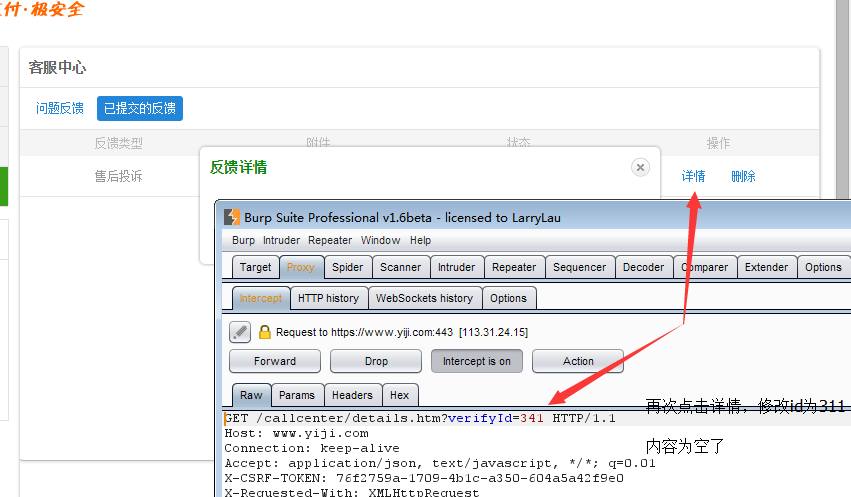Switch to the Repeater tool tab
This screenshot has width=851, height=497.
click(514, 267)
